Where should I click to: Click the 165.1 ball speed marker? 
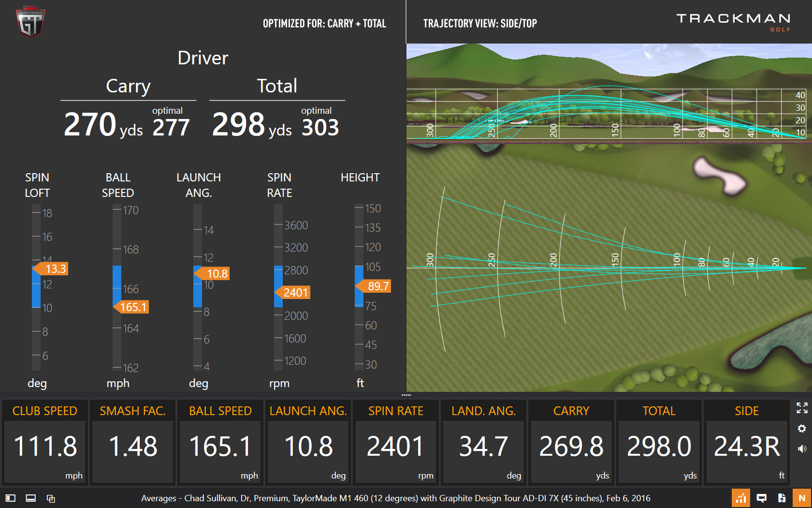[131, 307]
